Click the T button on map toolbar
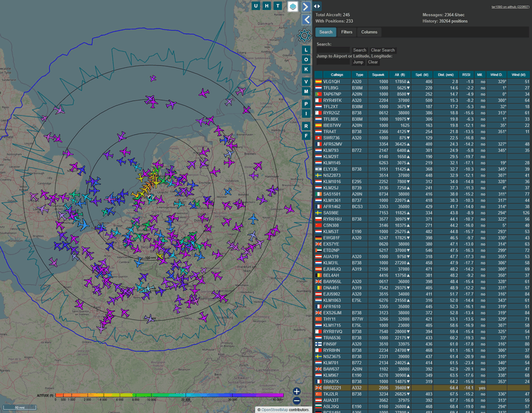532x413 pixels. tap(278, 6)
